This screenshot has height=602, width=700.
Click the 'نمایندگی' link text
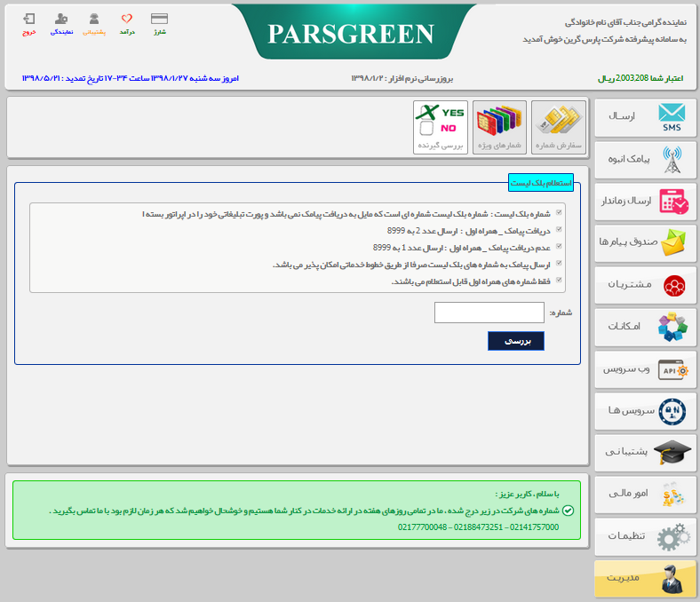61,32
